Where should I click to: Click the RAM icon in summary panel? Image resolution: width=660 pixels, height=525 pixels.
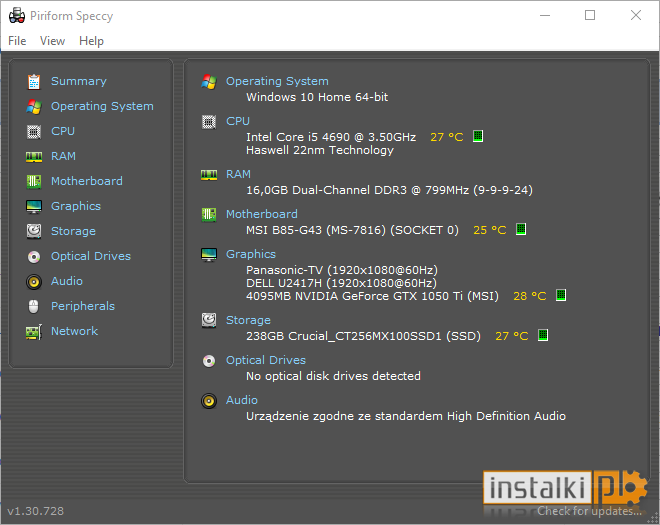209,175
